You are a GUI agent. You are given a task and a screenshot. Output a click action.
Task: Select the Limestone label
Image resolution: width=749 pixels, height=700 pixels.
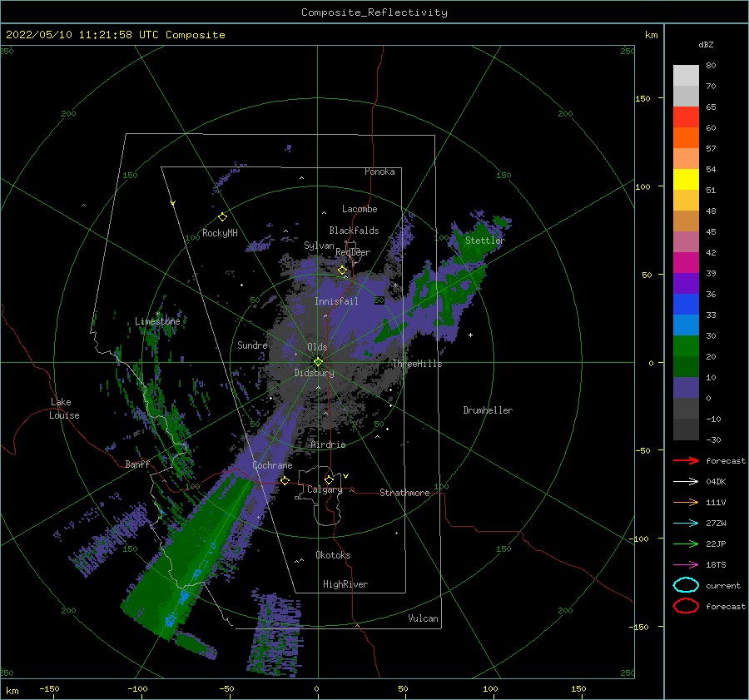point(157,321)
